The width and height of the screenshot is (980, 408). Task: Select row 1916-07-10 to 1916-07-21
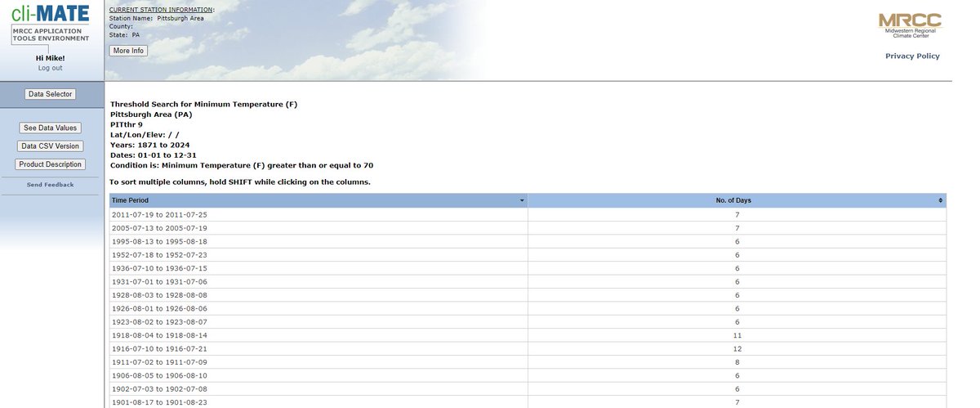528,348
